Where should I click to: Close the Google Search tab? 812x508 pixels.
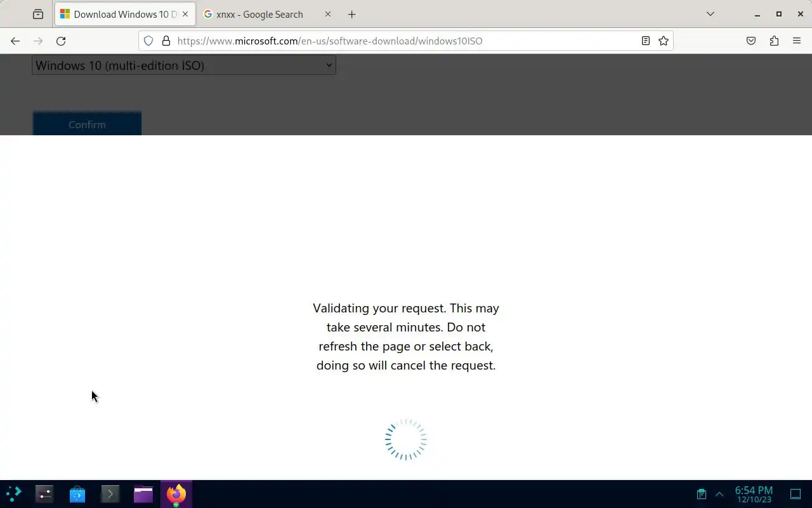click(328, 14)
